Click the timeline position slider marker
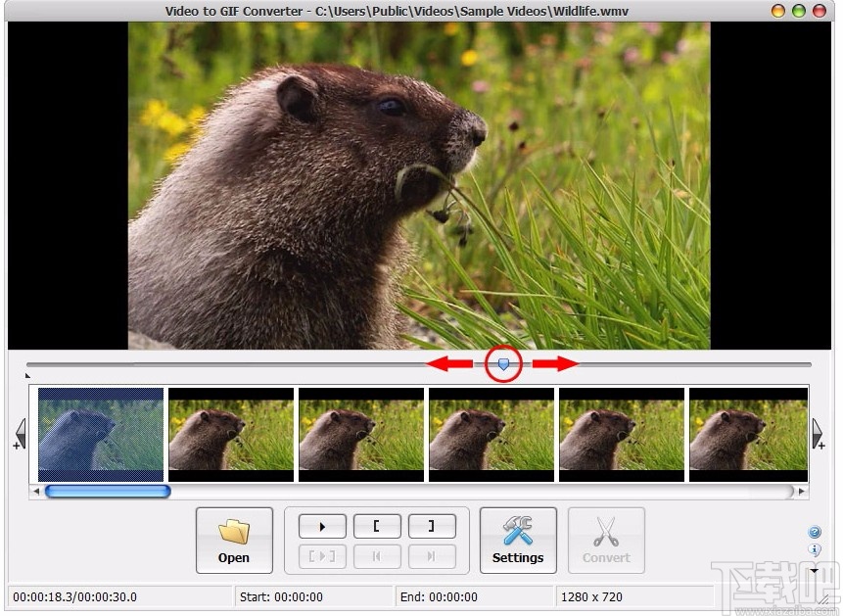 [x=502, y=363]
